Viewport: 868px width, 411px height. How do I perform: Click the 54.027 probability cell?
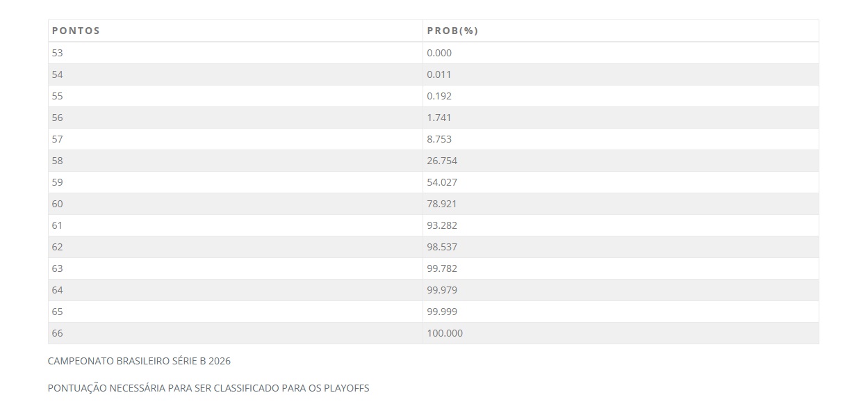click(621, 182)
